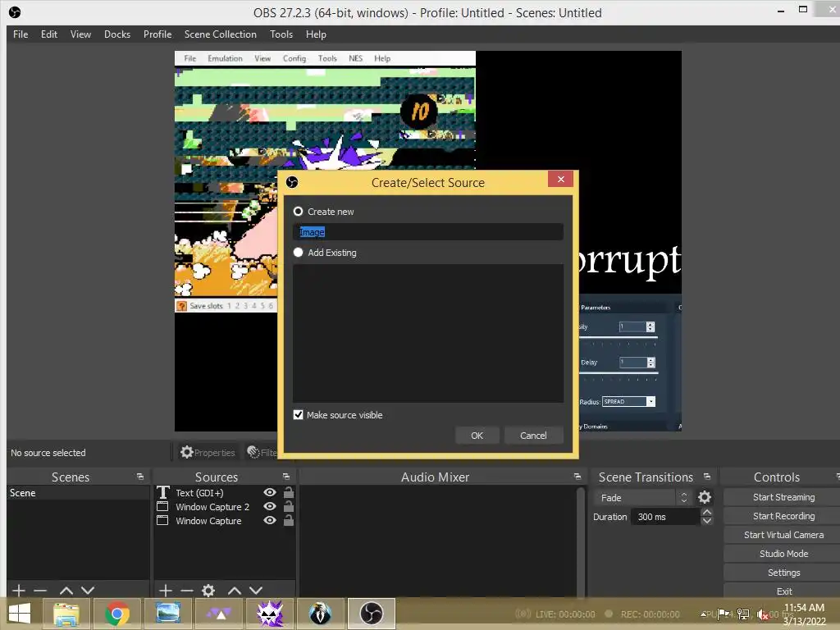Open the purple spiky creature taskbar app
Image resolution: width=840 pixels, height=630 pixels.
(x=270, y=614)
